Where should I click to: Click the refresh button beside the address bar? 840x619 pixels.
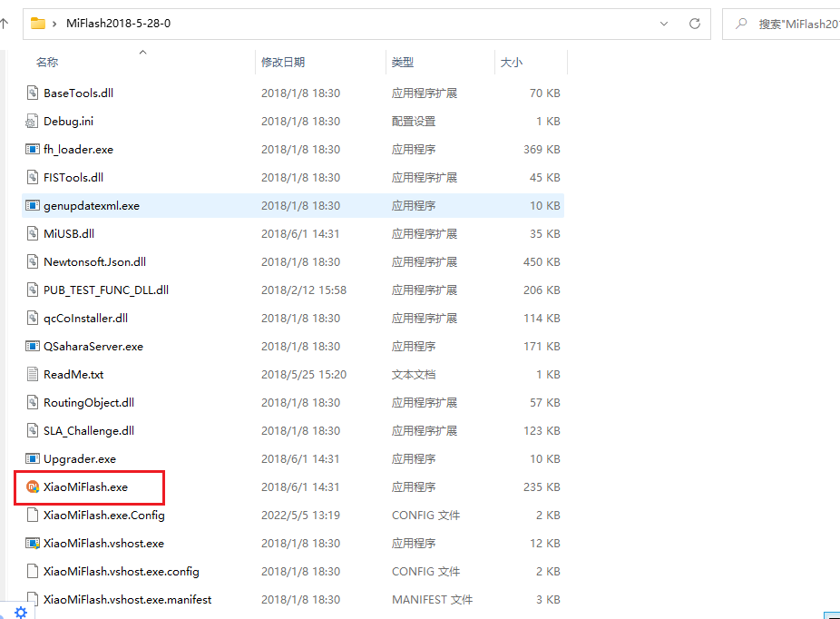[695, 24]
